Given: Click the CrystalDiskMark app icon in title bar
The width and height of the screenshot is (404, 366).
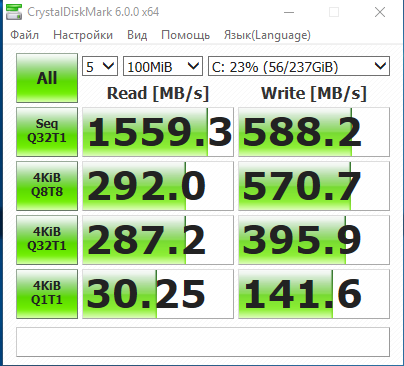Looking at the screenshot, I should pos(14,12).
